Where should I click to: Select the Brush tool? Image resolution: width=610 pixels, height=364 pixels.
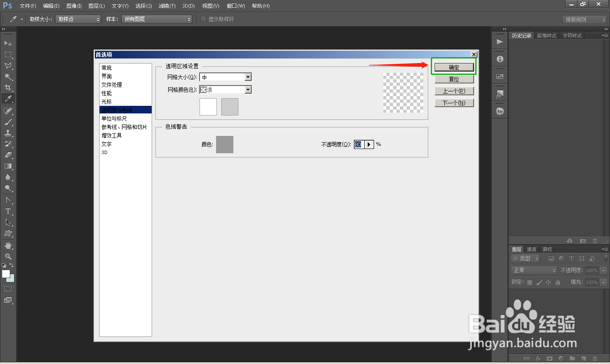pos(8,122)
